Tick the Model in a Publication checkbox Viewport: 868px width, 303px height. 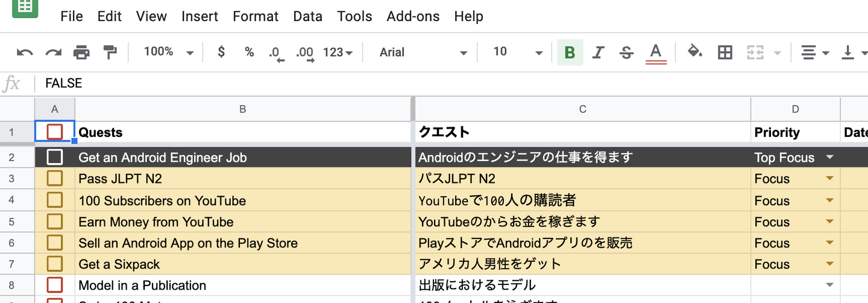click(55, 285)
